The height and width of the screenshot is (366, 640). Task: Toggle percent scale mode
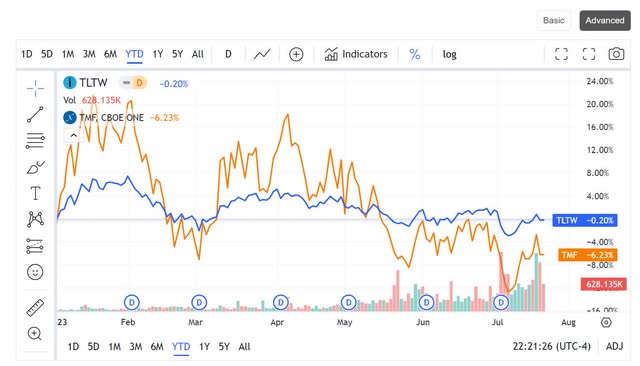[415, 54]
